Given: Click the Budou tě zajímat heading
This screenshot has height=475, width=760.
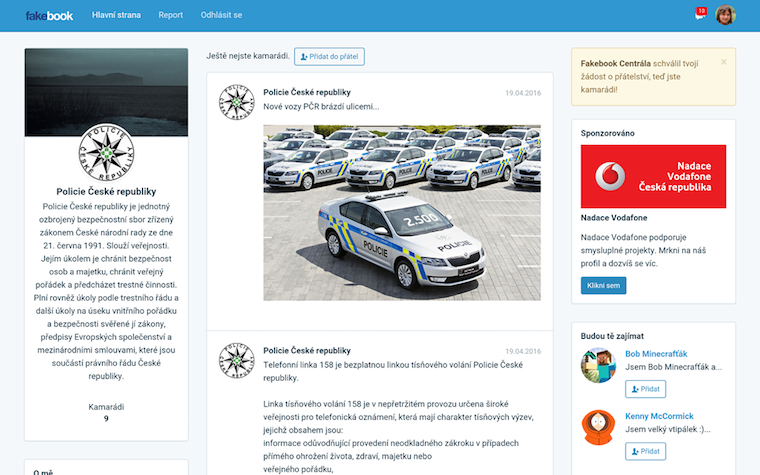Looking at the screenshot, I should point(612,336).
